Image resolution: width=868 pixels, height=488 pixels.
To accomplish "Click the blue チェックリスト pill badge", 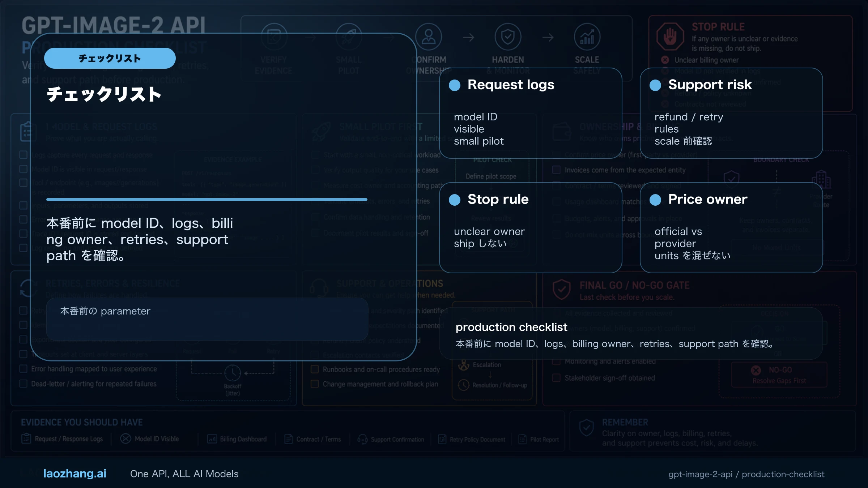I will [x=110, y=58].
